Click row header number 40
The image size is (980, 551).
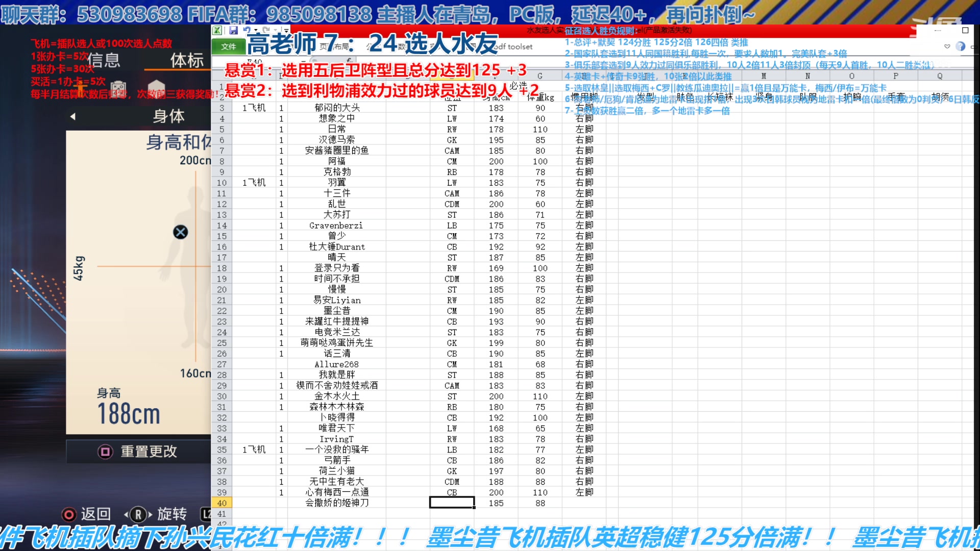coord(222,503)
